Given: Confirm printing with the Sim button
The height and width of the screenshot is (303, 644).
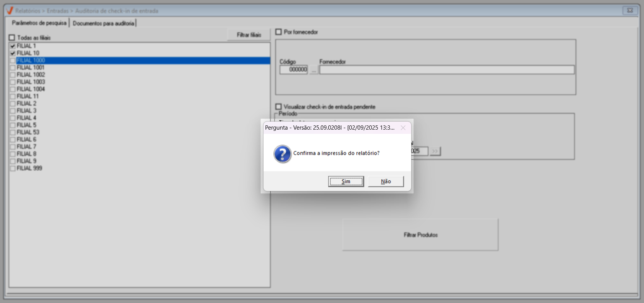Looking at the screenshot, I should (346, 181).
